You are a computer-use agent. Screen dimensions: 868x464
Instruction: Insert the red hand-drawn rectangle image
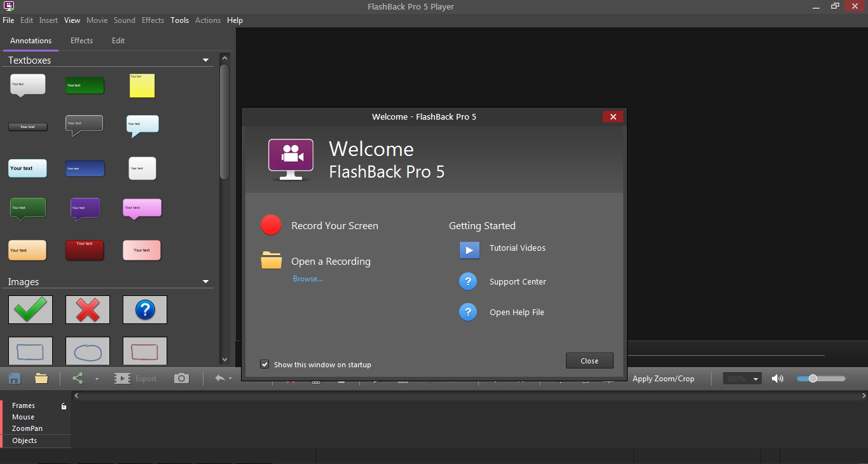[x=145, y=351]
